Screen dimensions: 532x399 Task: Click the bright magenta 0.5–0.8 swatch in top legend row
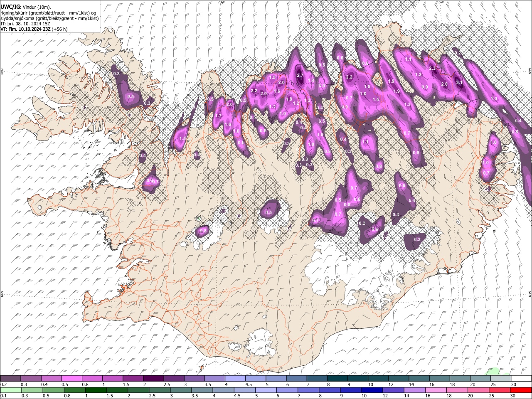point(71,379)
